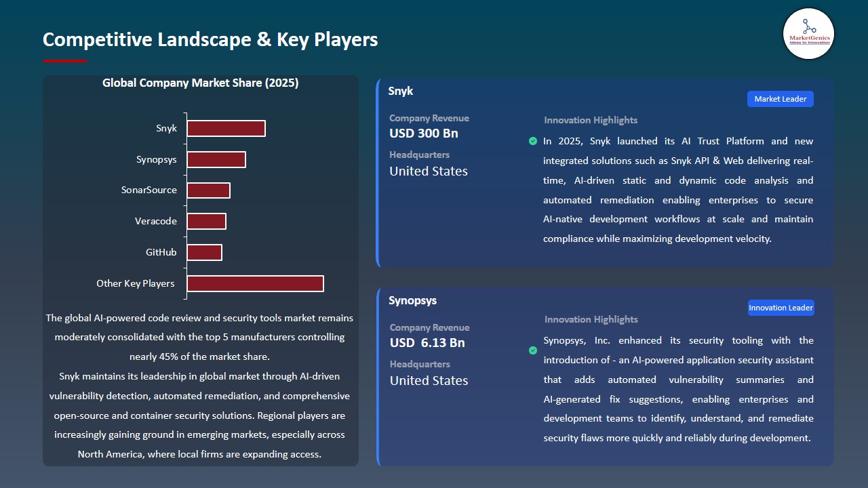
Task: Toggle the GitHub bar in the chart
Action: (205, 251)
